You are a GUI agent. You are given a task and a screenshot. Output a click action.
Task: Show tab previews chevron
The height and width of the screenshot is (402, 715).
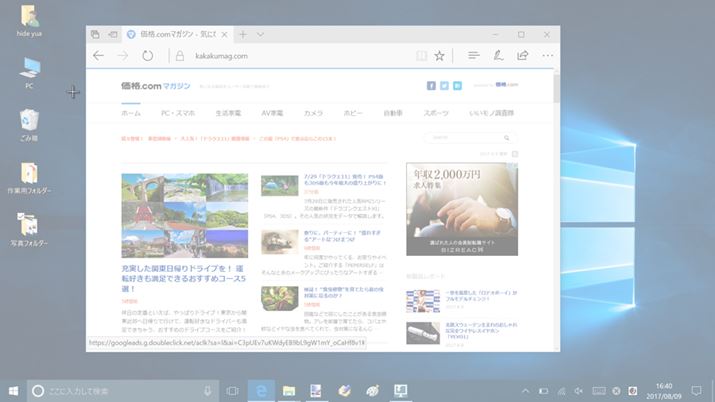point(263,34)
